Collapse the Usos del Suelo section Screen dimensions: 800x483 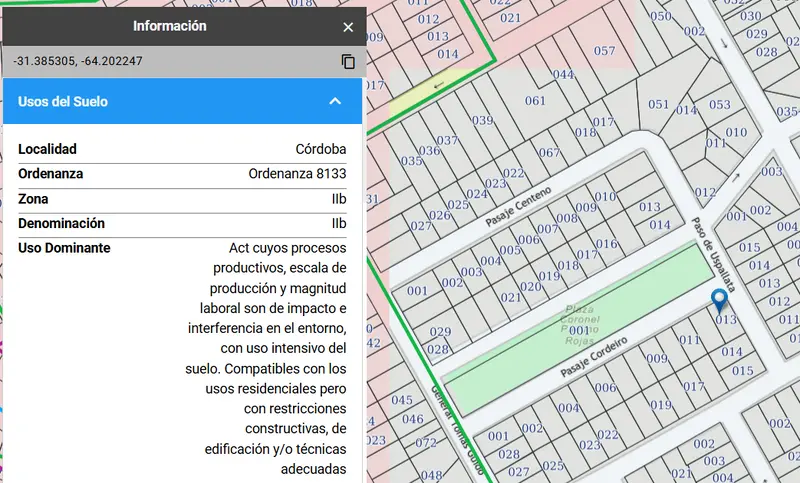click(x=335, y=101)
